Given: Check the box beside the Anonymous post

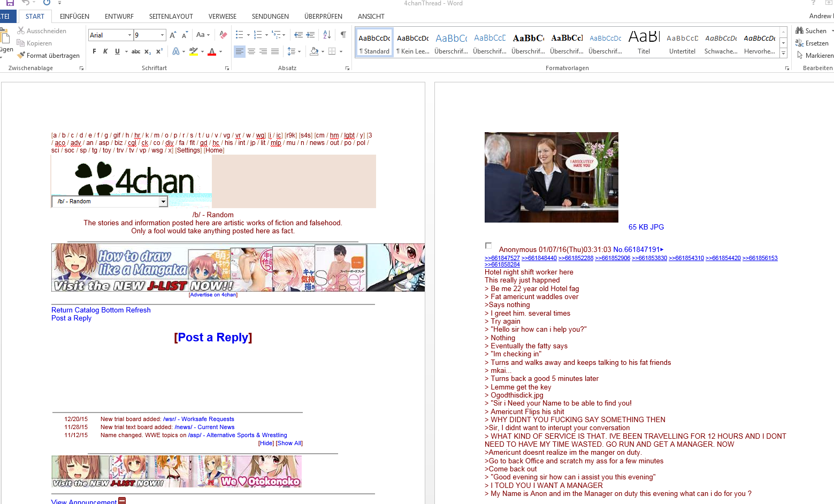Looking at the screenshot, I should tap(488, 246).
